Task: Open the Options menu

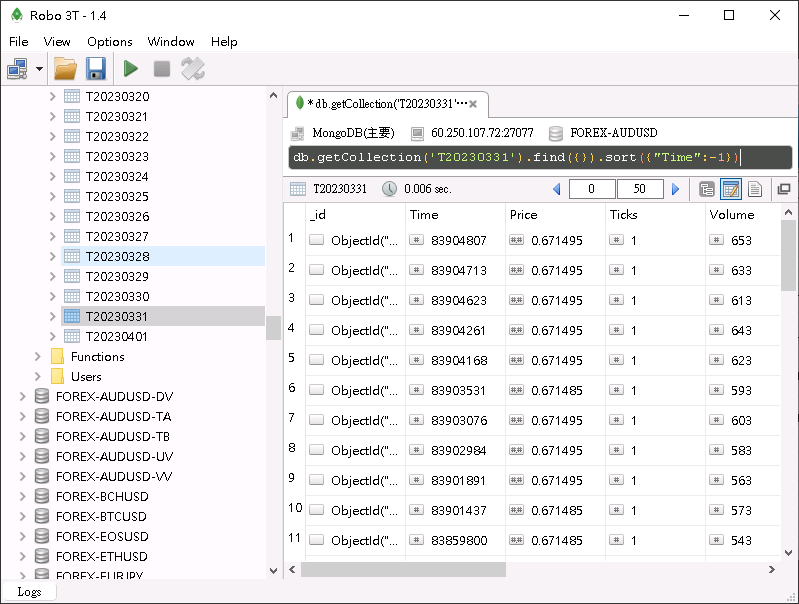Action: point(110,42)
